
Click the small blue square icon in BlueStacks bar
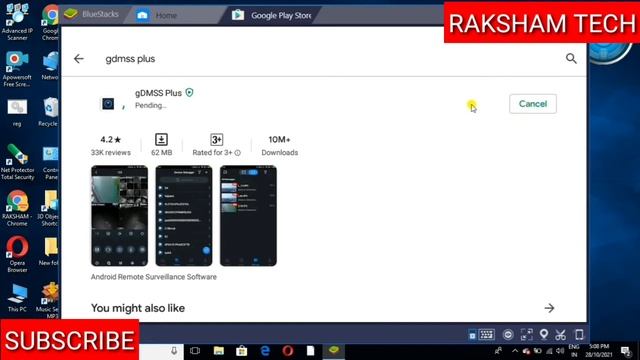click(x=472, y=335)
